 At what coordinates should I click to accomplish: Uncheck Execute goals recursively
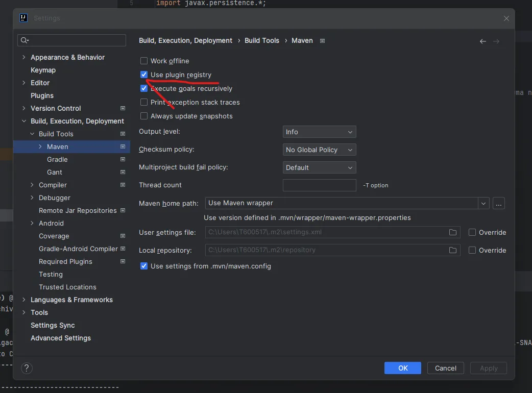tap(144, 88)
